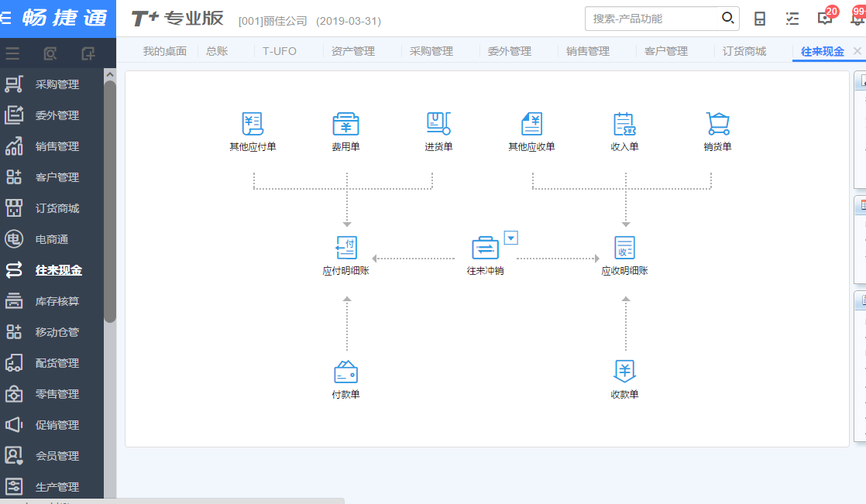Select 移动仓管 in the sidebar
Viewport: 866px width, 504px height.
(x=52, y=332)
